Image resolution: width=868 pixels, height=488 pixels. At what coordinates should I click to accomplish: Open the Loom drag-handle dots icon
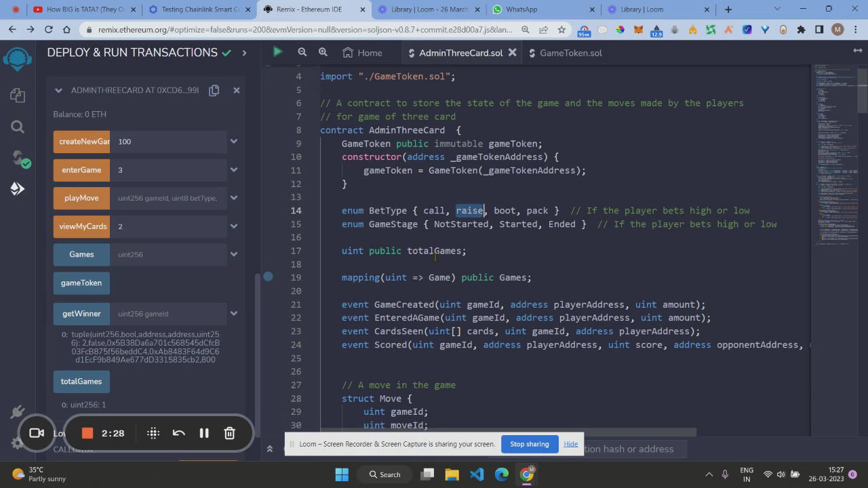coord(153,433)
